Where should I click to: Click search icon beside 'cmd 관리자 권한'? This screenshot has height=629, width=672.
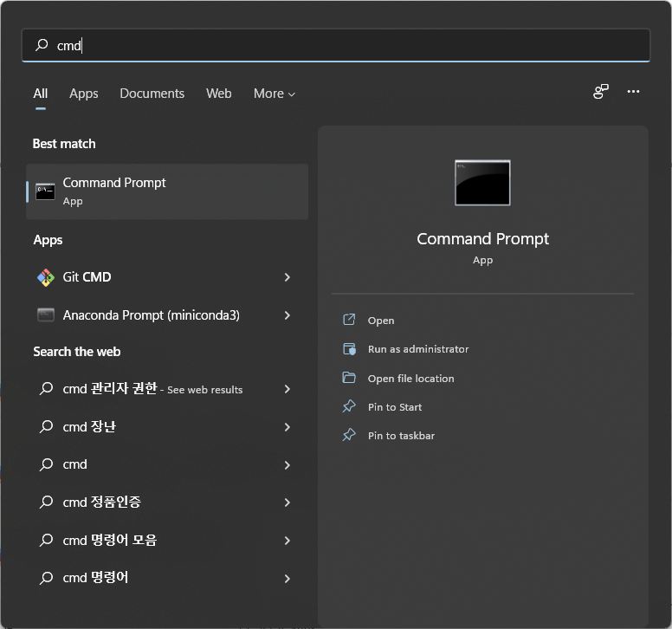46,389
